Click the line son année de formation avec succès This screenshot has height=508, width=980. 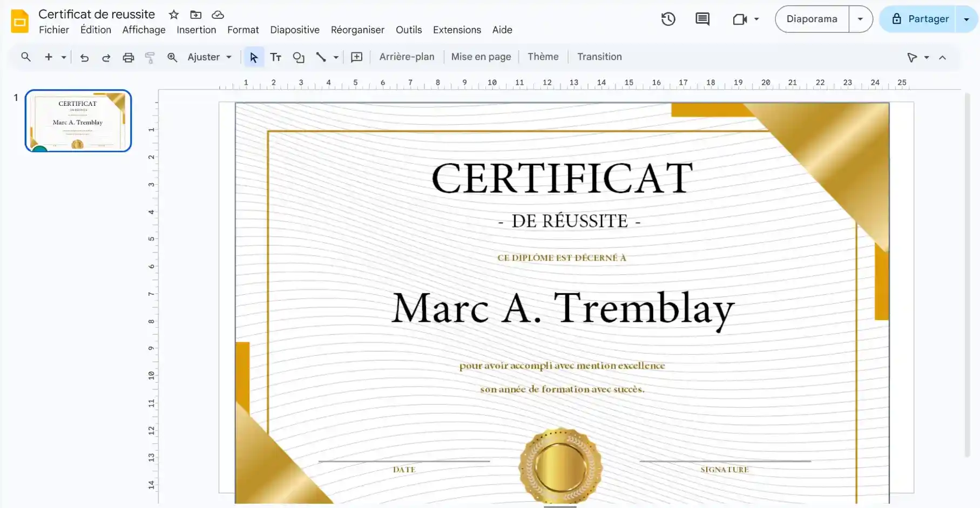click(562, 389)
